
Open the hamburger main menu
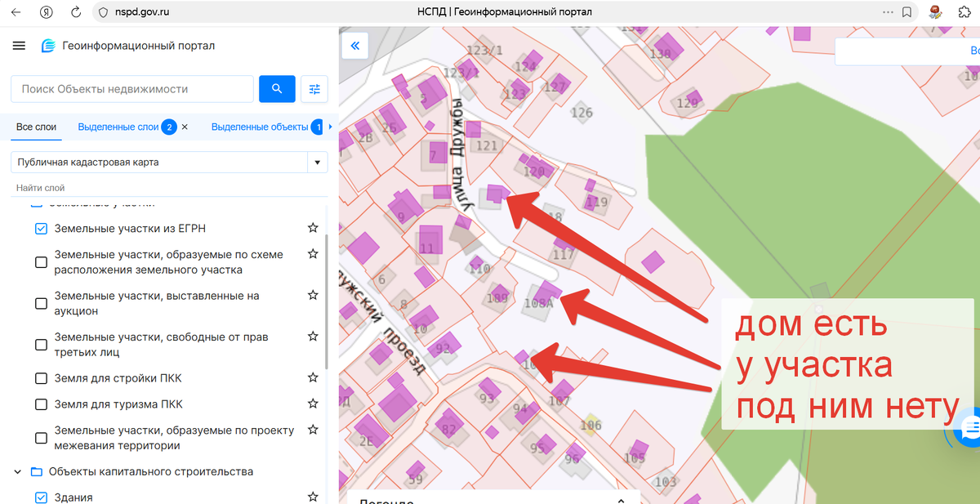(19, 46)
